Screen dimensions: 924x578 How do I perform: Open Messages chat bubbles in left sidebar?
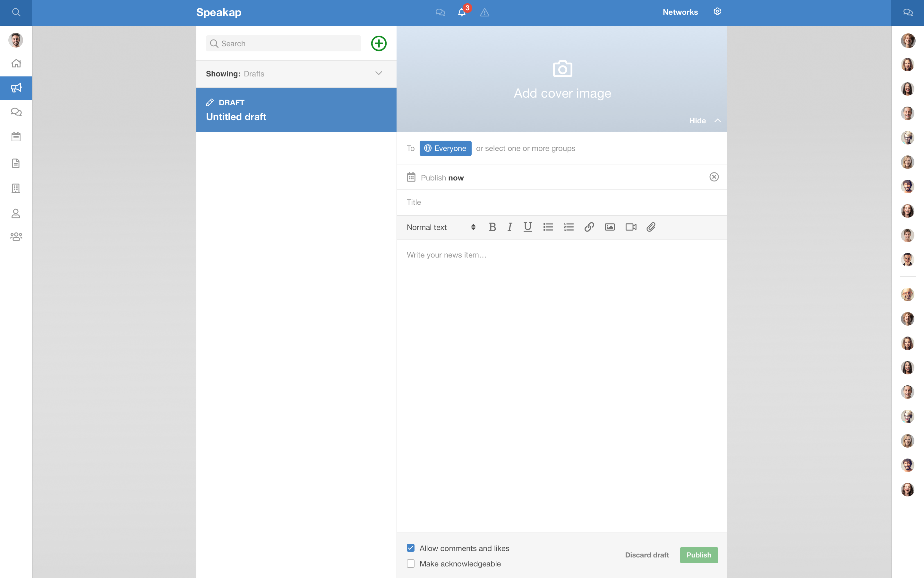pyautogui.click(x=16, y=112)
